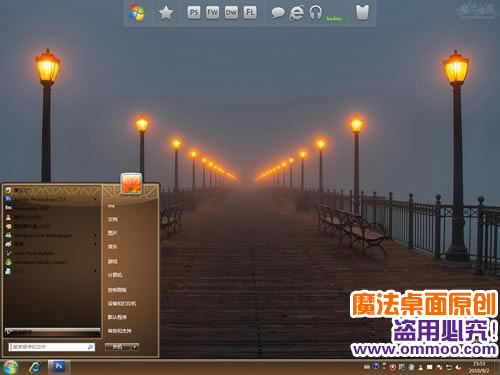
Task: Open 计算机 in the Start menu
Action: (x=115, y=275)
